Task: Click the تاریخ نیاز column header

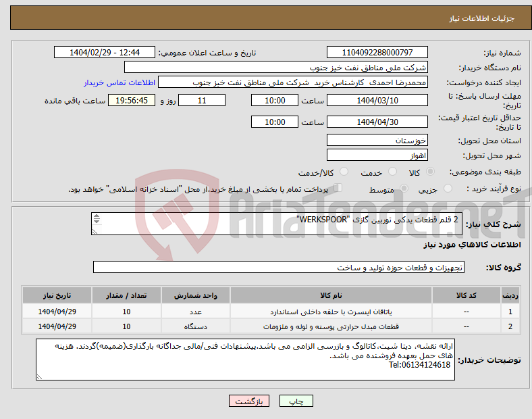Action: pos(57,295)
